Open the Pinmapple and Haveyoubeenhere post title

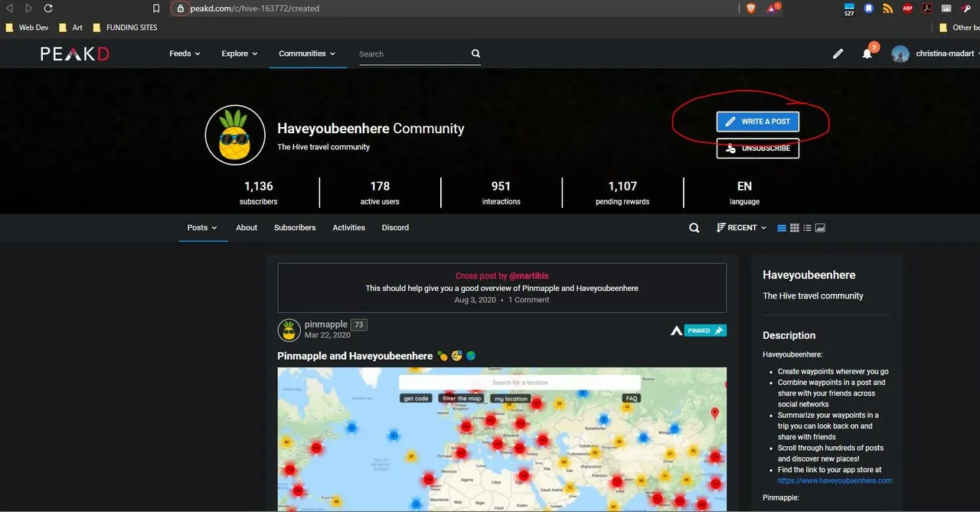tap(355, 356)
